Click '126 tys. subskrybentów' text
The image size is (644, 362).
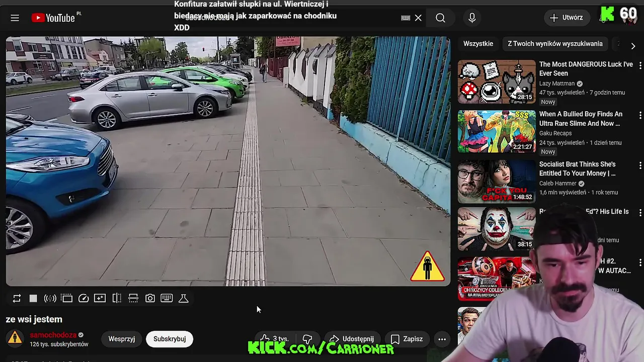tap(59, 344)
